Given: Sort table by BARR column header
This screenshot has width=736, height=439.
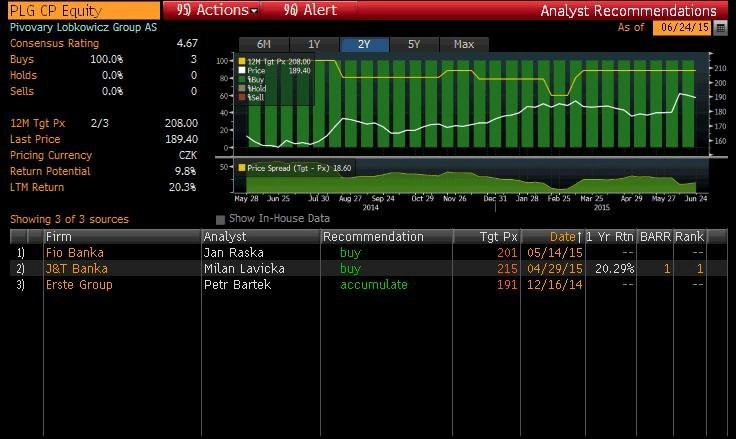Looking at the screenshot, I should [x=655, y=237].
